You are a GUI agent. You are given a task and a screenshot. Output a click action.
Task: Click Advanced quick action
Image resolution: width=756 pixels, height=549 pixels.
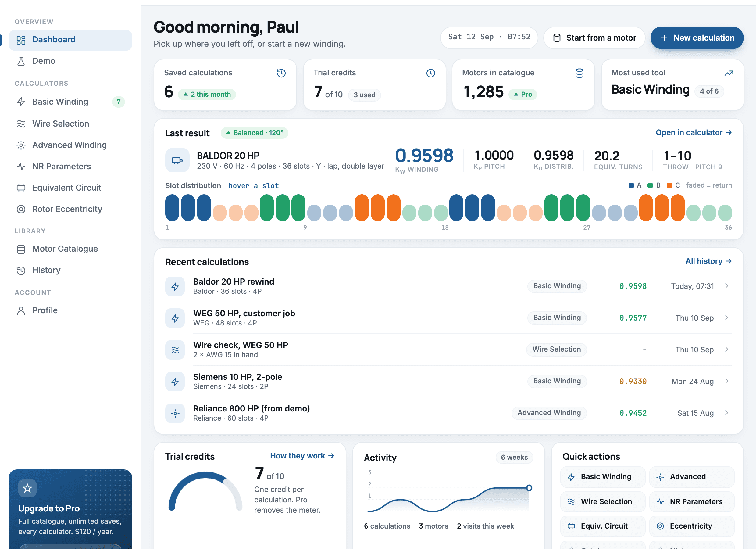coord(692,477)
